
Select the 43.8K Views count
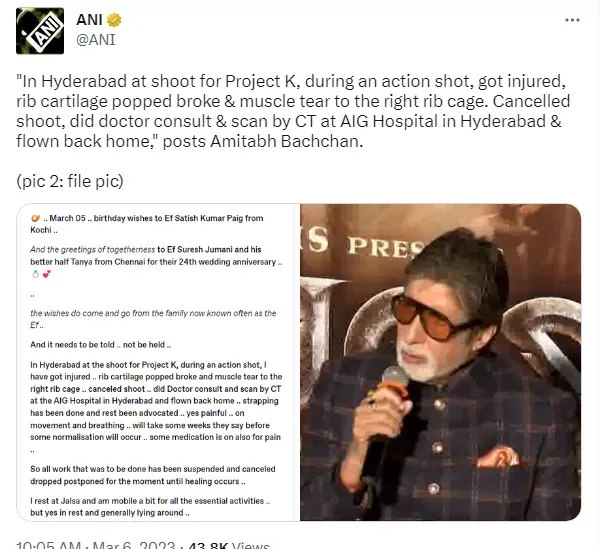coord(229,544)
